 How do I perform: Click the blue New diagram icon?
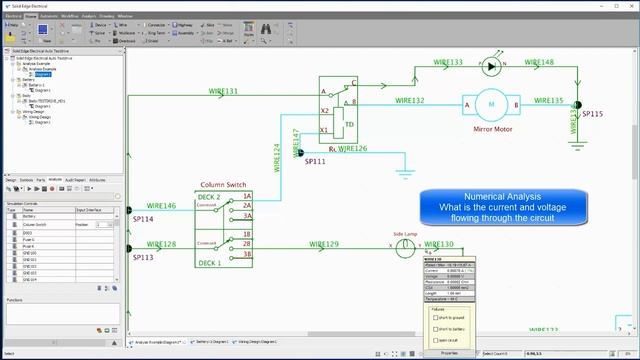click(43, 29)
